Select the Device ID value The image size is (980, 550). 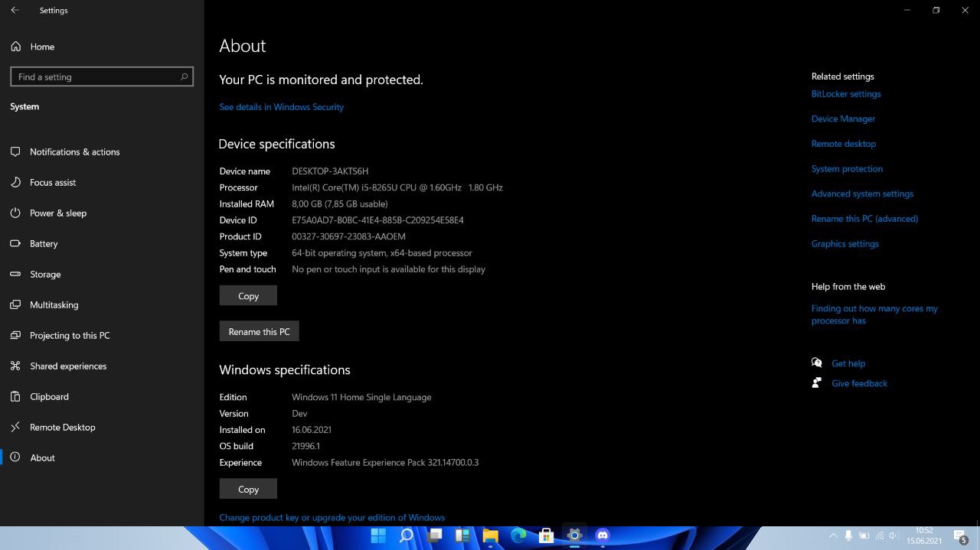pyautogui.click(x=377, y=220)
